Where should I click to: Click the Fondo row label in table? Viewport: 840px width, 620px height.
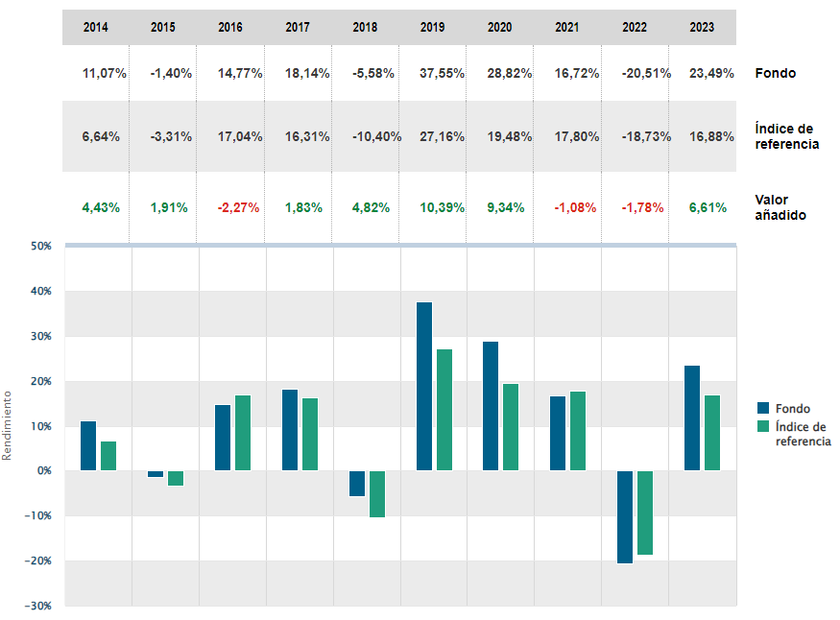coord(775,73)
